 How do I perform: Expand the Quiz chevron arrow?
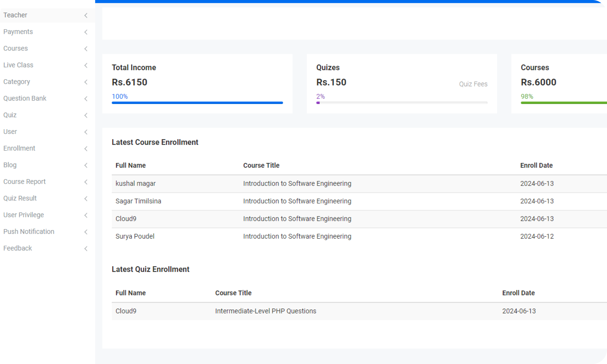(x=86, y=115)
